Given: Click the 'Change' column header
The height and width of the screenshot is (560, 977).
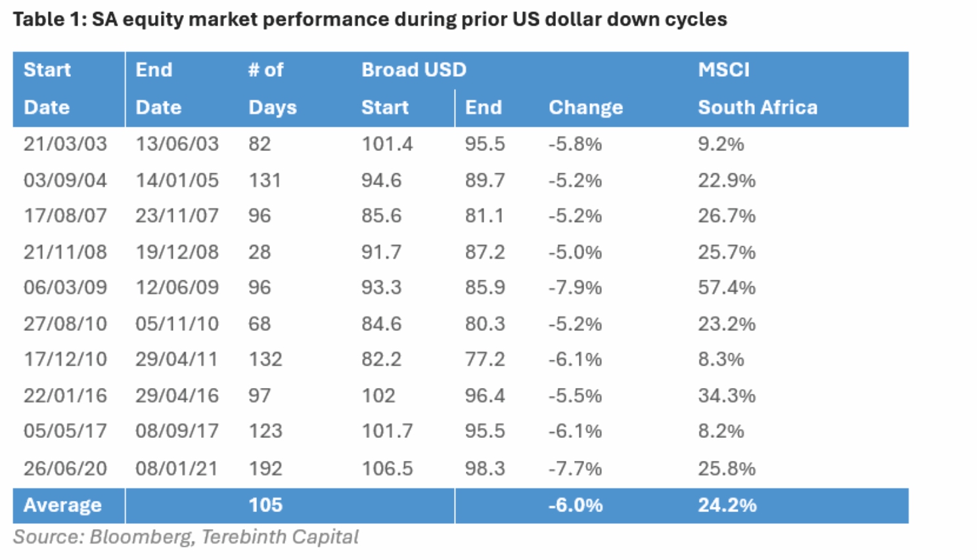Looking at the screenshot, I should coord(585,107).
